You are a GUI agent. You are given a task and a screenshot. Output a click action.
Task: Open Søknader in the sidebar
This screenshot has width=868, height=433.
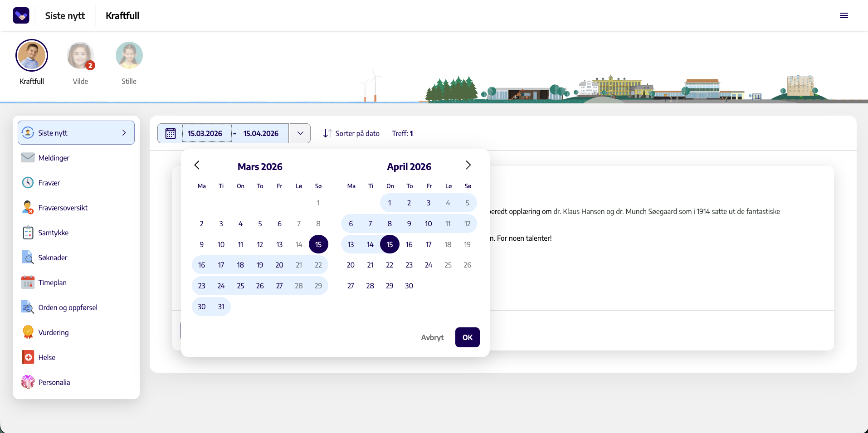76,258
